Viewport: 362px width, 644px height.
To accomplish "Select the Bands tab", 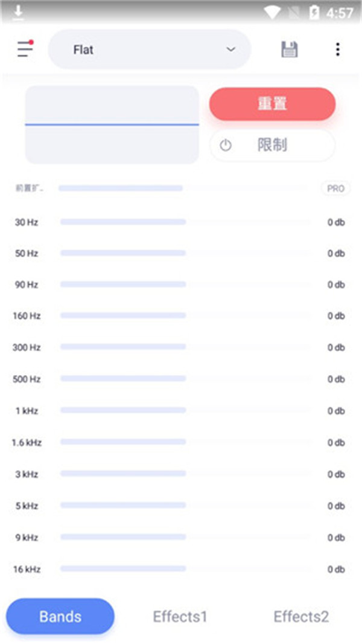I will click(60, 616).
